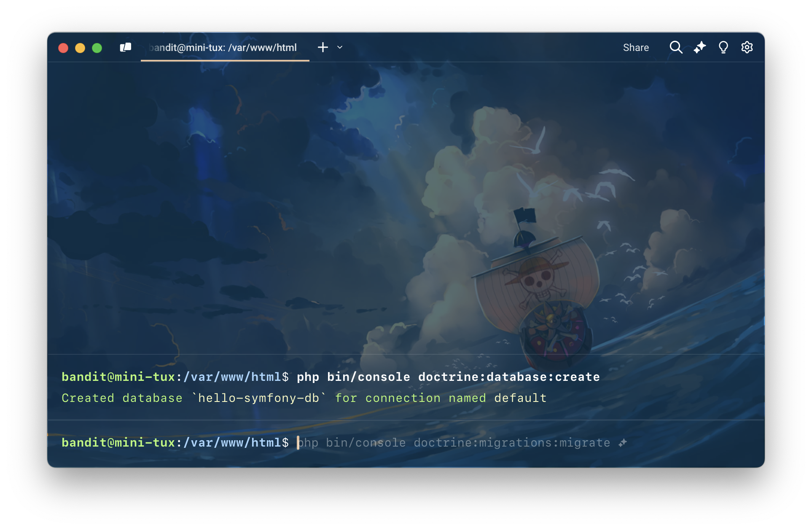Select the doctrine:database:create command block

tap(406, 387)
